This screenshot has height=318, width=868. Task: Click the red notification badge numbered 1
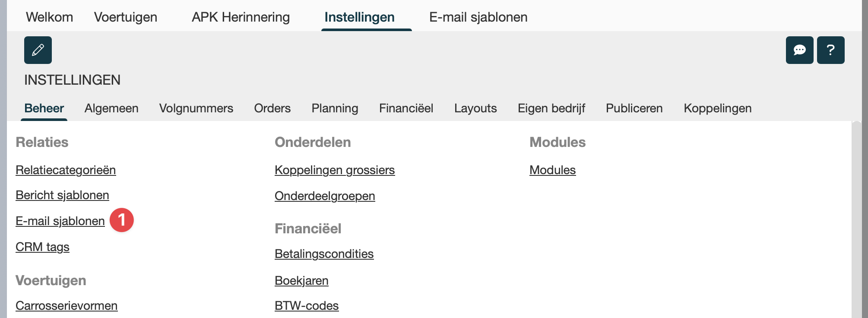pos(122,220)
